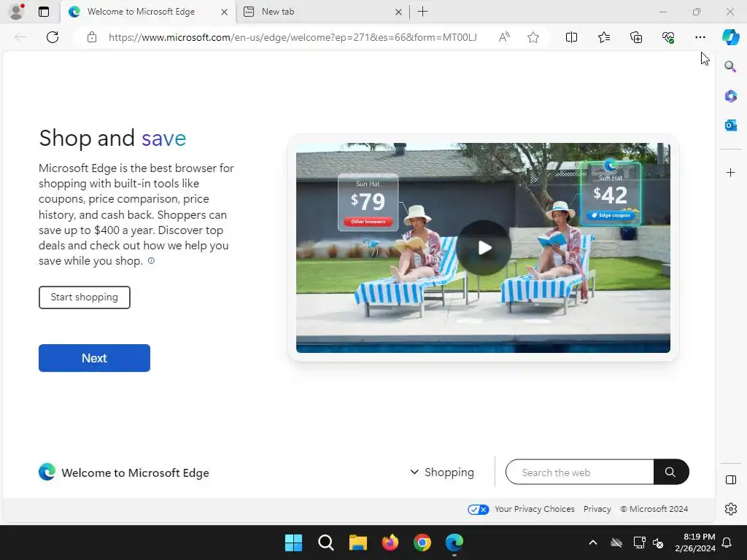View site information lock icon
747x560 pixels.
[x=92, y=37]
